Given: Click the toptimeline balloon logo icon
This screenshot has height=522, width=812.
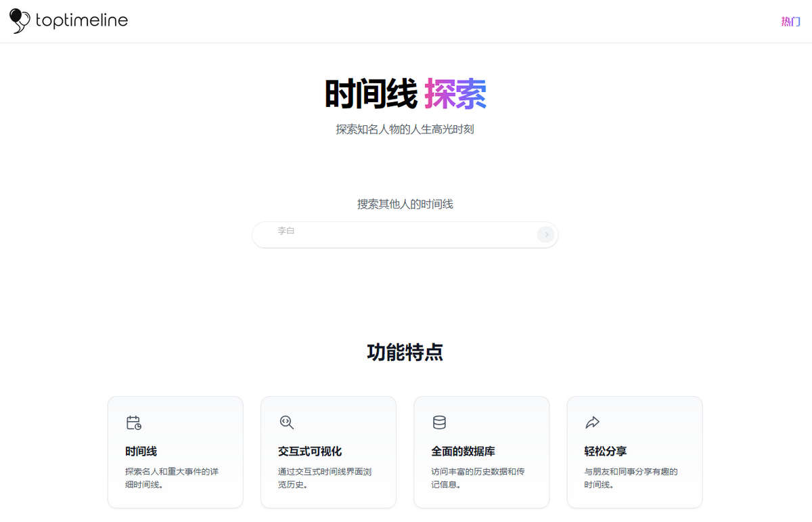Looking at the screenshot, I should click(x=20, y=21).
